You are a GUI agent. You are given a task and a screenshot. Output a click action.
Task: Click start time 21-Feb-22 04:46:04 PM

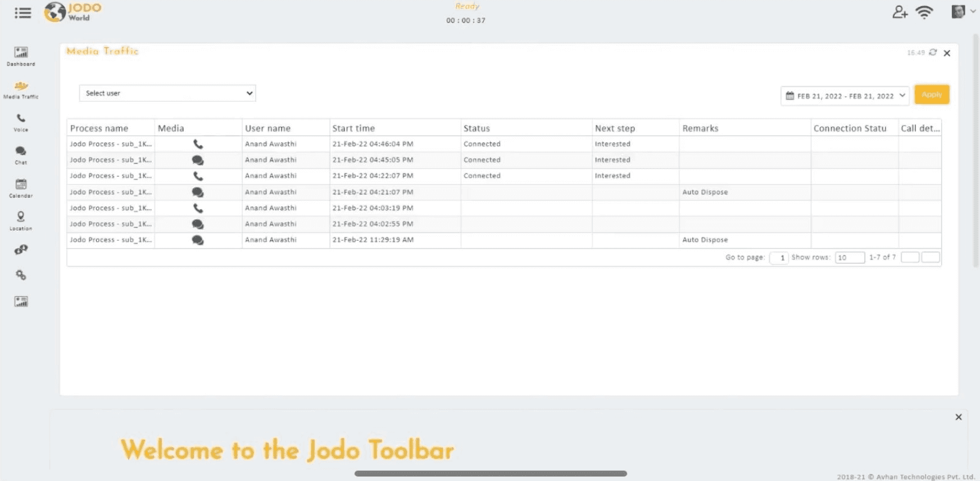coord(373,144)
